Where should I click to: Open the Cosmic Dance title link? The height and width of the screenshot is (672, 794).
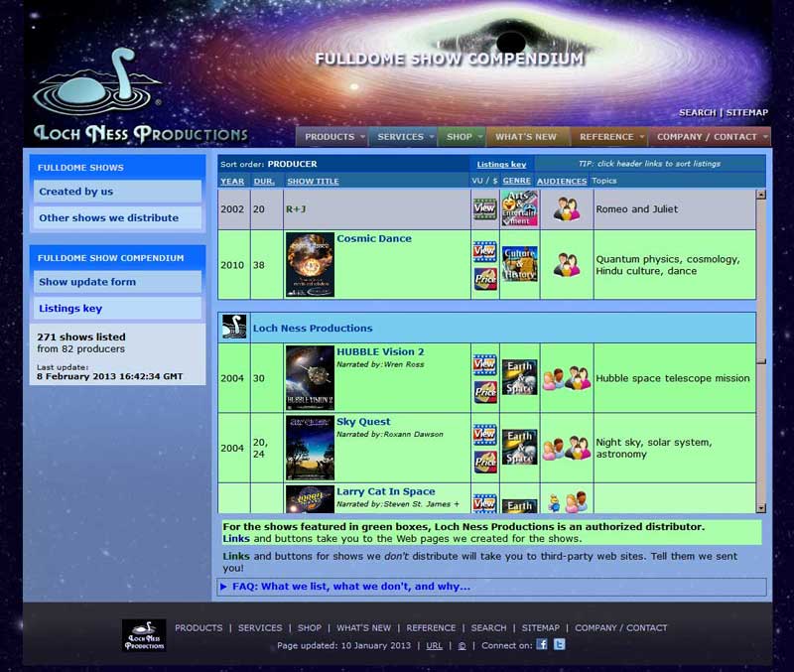pyautogui.click(x=374, y=238)
